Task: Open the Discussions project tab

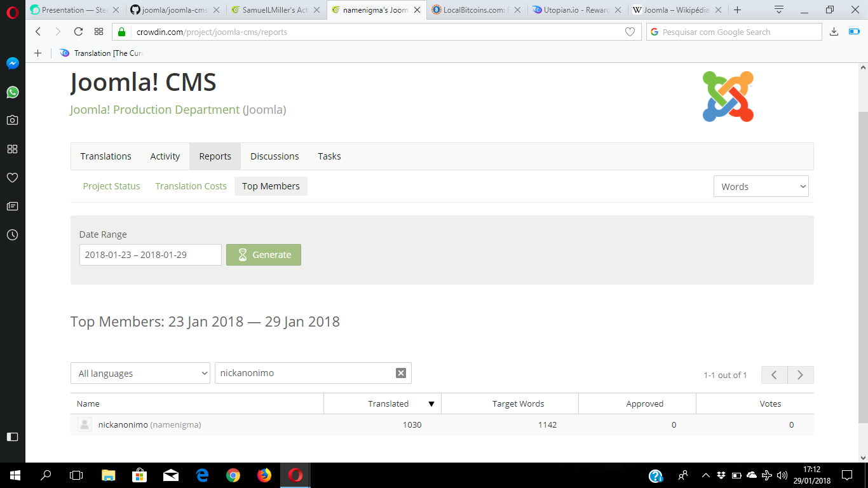Action: click(275, 156)
